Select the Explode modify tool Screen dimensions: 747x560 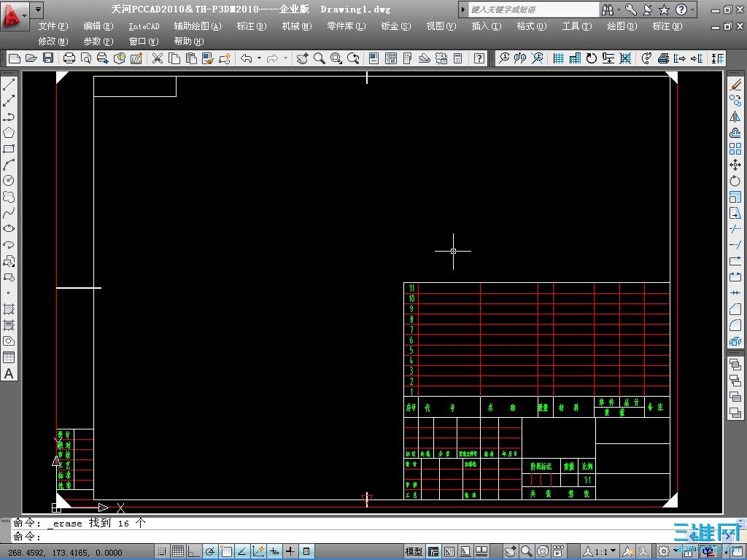[735, 341]
